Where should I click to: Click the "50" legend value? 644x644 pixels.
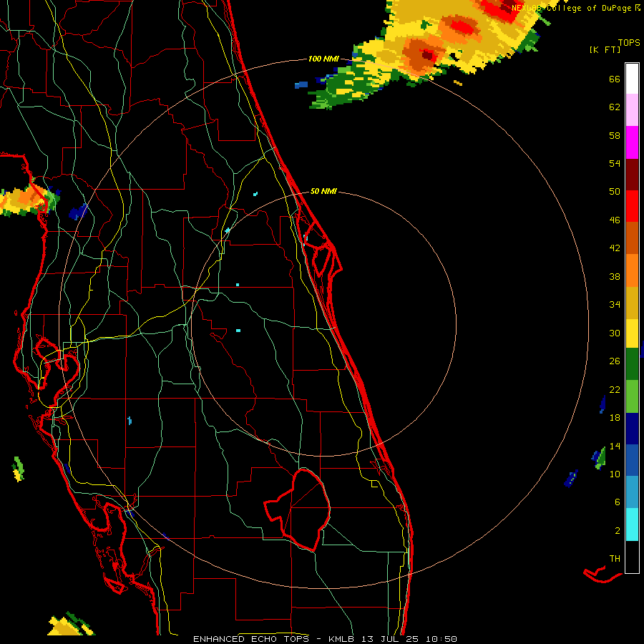click(615, 192)
